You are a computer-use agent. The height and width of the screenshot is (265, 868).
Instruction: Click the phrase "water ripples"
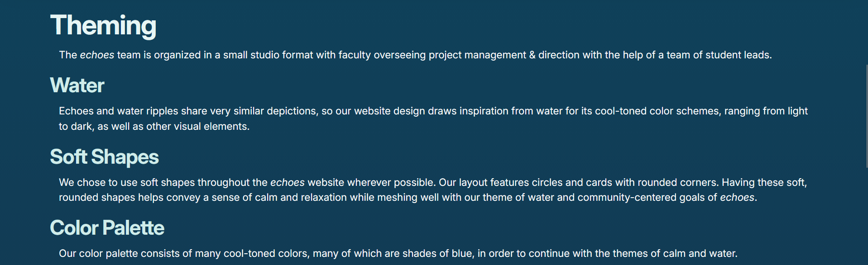pos(147,111)
